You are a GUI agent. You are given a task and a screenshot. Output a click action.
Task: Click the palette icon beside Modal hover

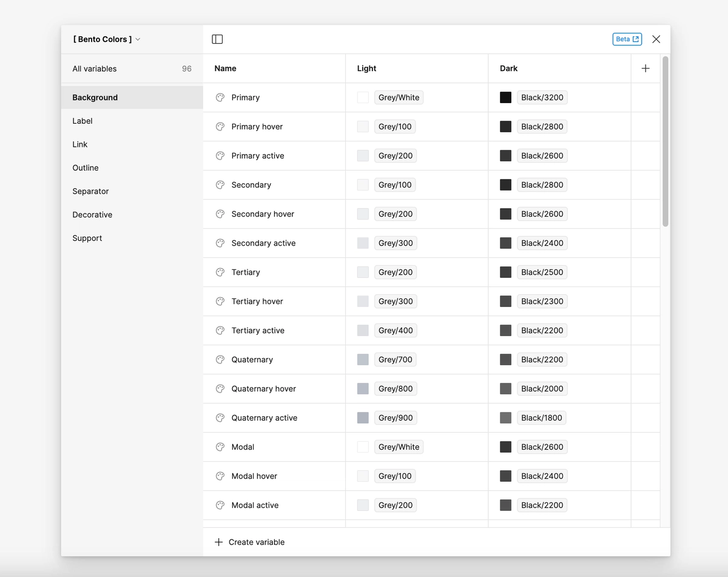(219, 476)
